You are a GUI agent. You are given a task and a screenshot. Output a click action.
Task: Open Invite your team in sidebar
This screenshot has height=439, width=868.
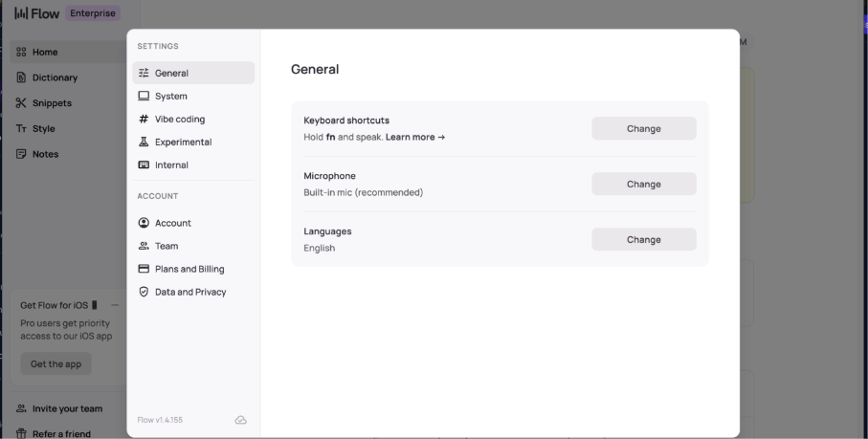point(67,408)
